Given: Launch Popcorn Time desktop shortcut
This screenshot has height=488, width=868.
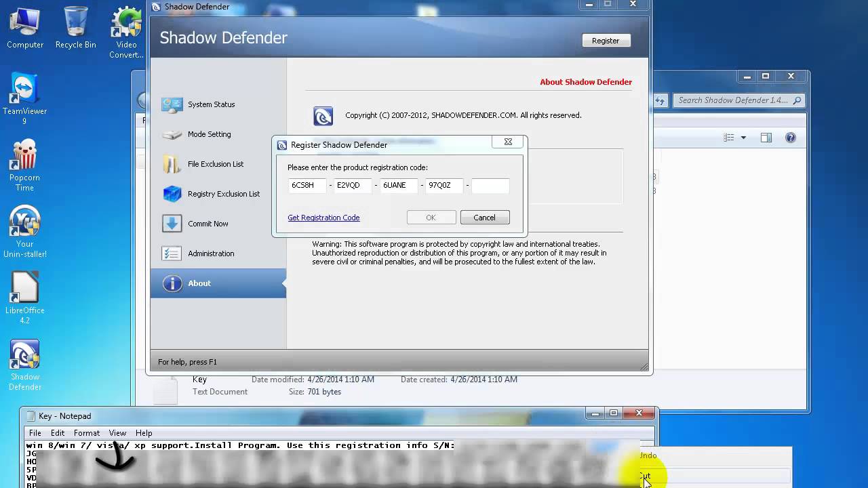Looking at the screenshot, I should pyautogui.click(x=25, y=165).
